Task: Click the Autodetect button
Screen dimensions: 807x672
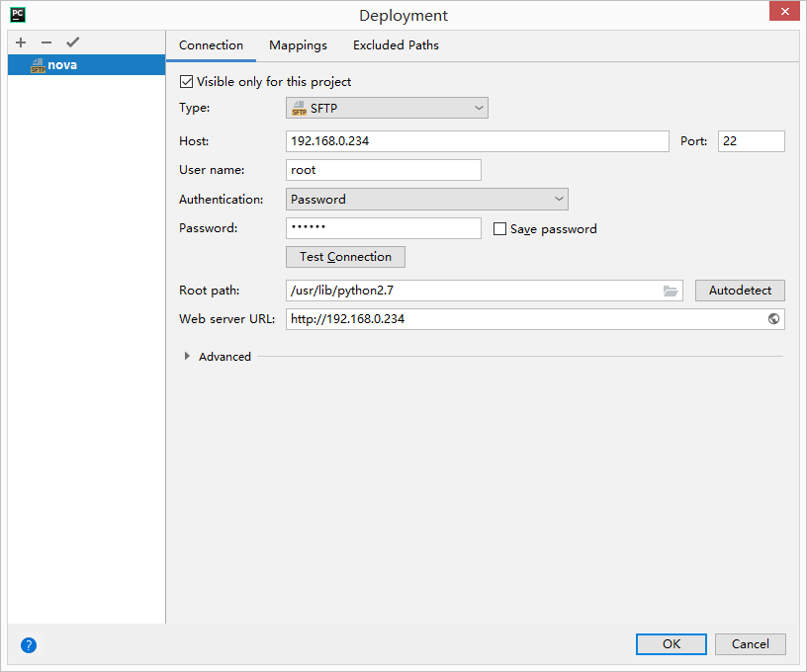Action: pyautogui.click(x=740, y=291)
